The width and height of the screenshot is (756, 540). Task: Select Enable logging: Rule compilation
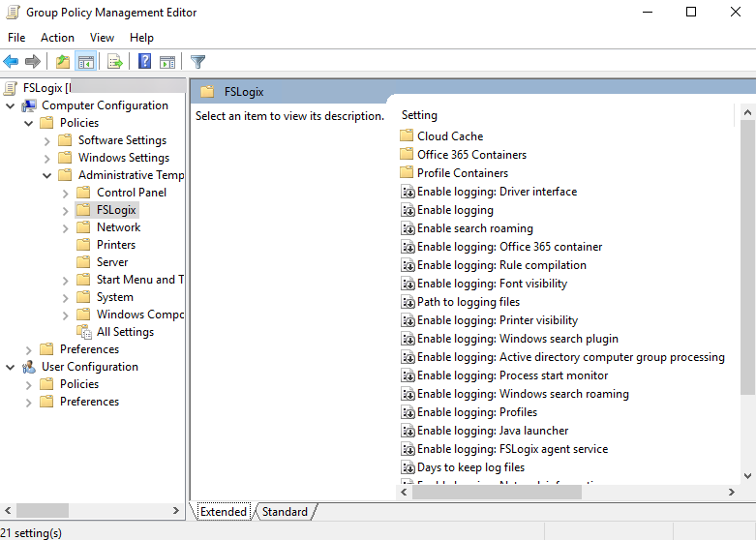501,265
